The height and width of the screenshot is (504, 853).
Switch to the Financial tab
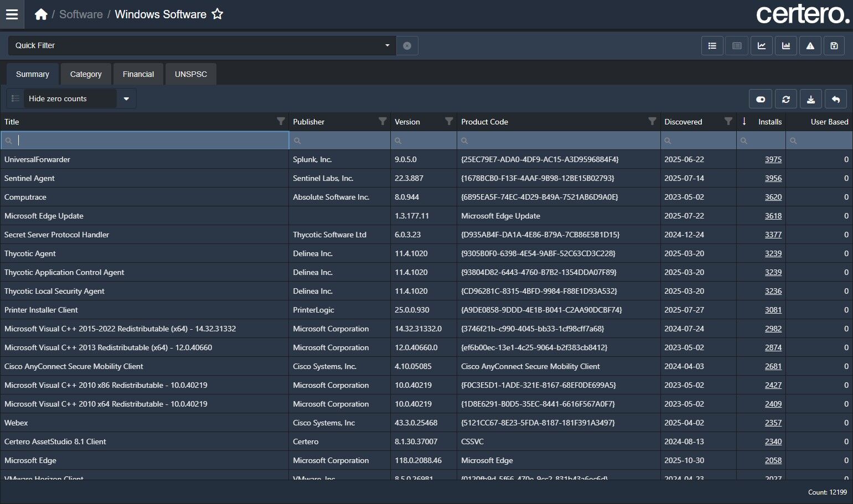click(138, 74)
